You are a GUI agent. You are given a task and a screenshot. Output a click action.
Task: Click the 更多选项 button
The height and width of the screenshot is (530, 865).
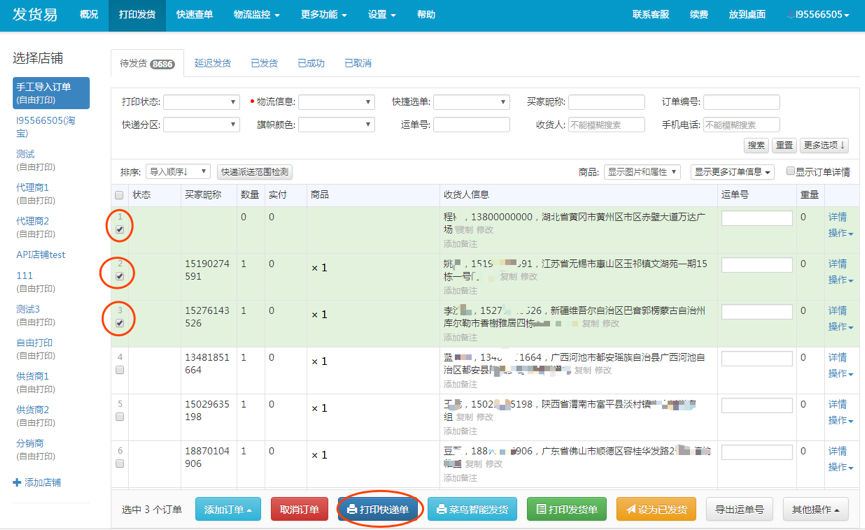[824, 145]
